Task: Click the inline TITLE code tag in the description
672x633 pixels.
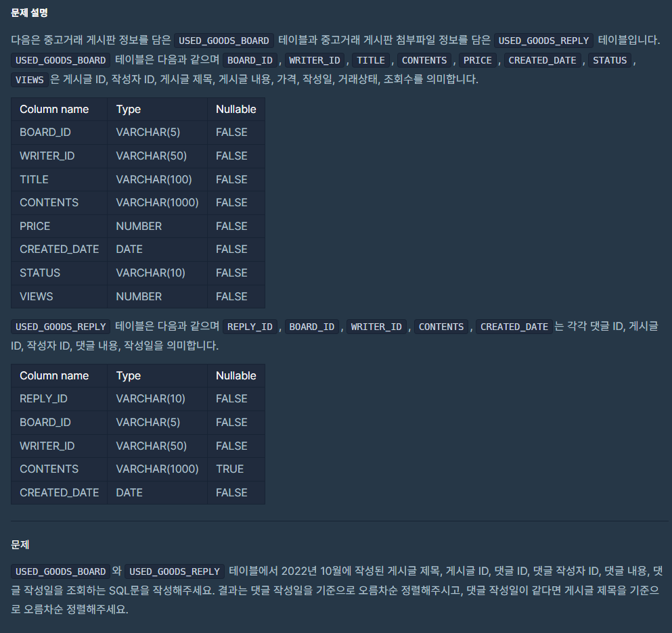Action: pyautogui.click(x=371, y=60)
